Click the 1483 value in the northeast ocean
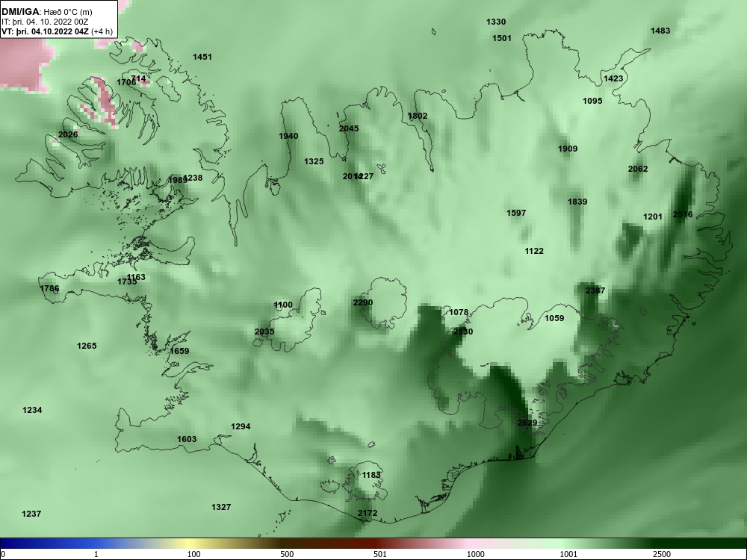The height and width of the screenshot is (560, 747). [660, 31]
